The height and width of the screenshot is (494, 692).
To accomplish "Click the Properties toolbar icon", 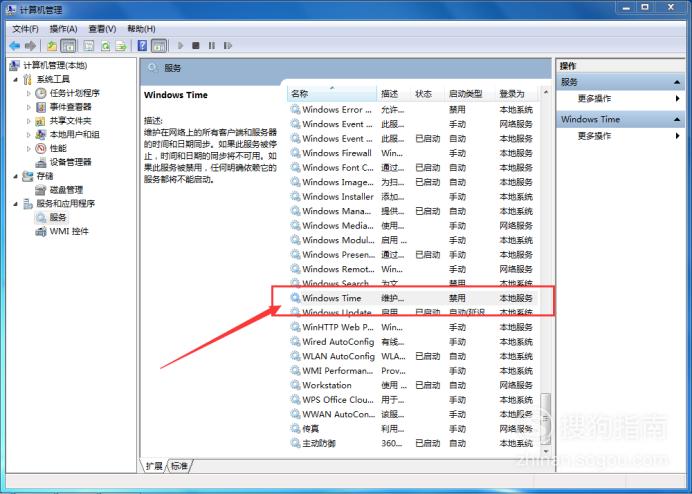I will (x=89, y=45).
